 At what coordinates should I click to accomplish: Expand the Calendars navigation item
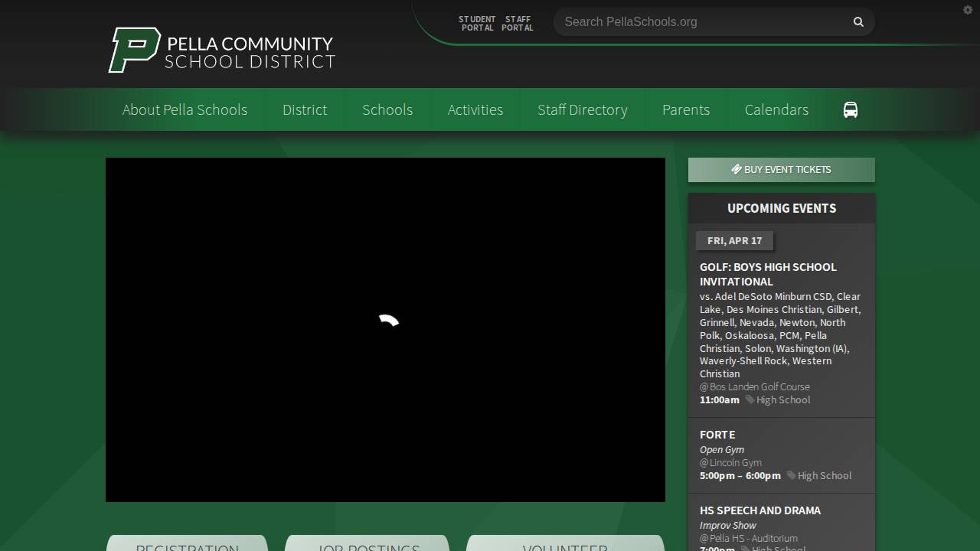(x=776, y=109)
